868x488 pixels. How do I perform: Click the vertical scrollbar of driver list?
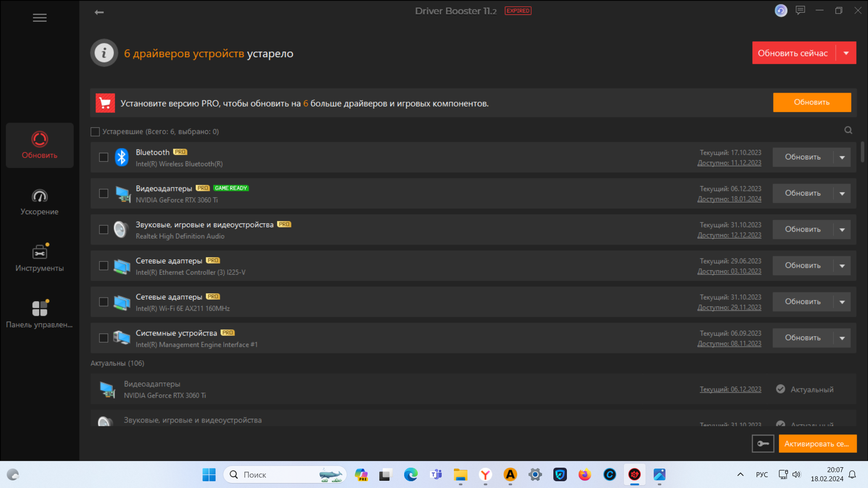(862, 152)
